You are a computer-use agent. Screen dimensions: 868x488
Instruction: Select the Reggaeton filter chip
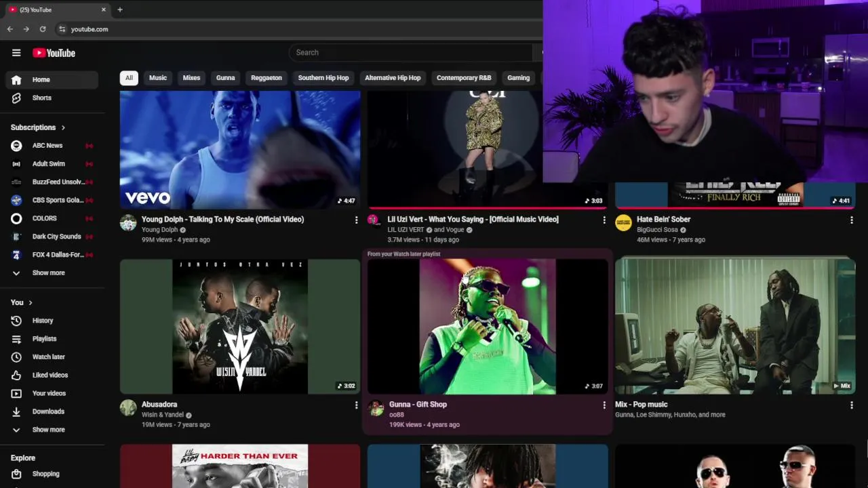267,78
